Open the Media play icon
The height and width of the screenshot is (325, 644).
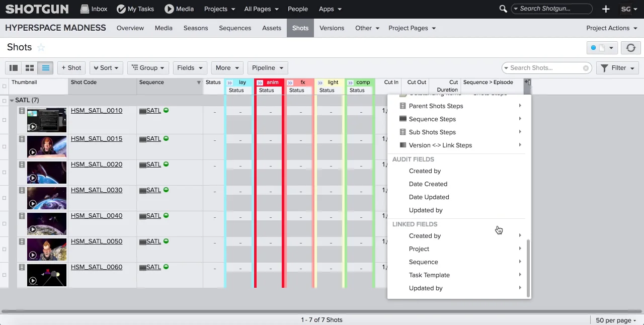point(169,9)
